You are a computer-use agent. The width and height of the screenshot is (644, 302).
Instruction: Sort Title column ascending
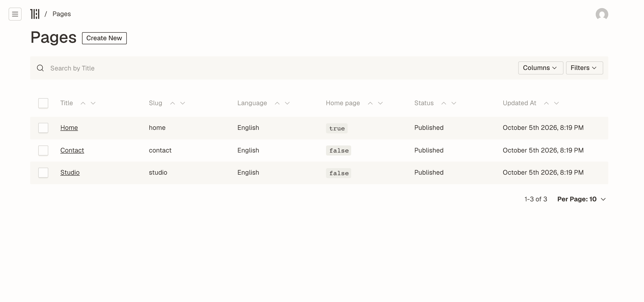pos(83,103)
